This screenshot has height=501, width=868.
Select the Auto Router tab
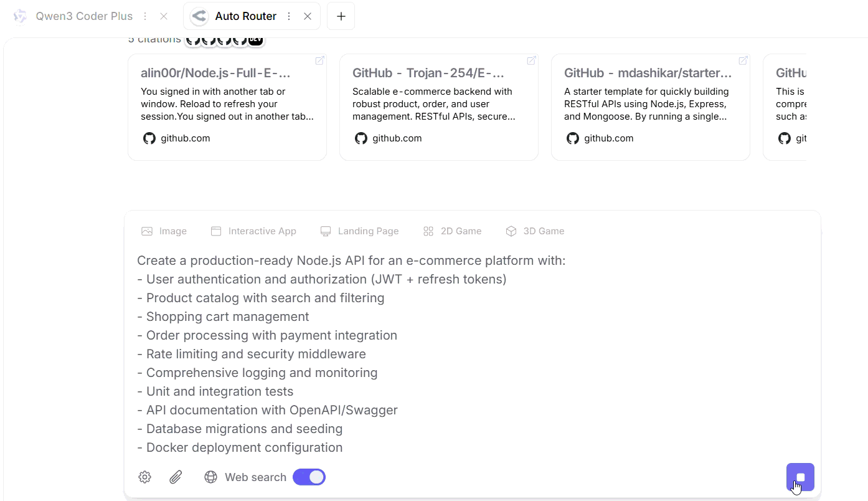click(x=245, y=16)
